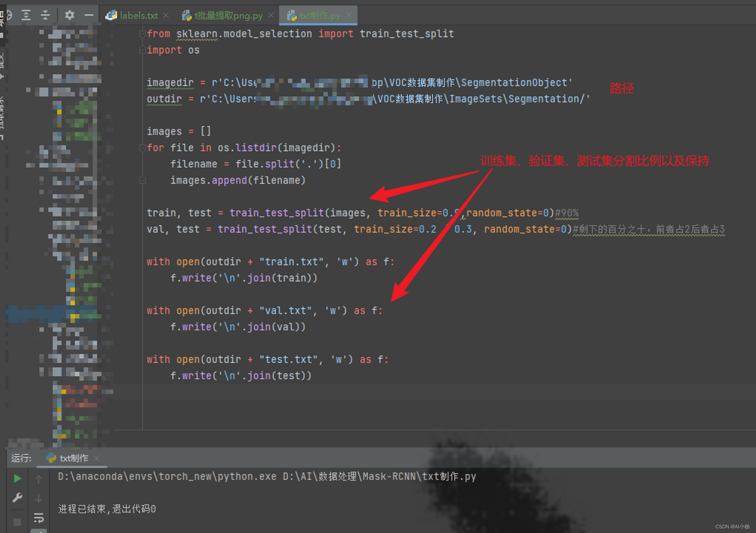
Task: Click the down arrow in run console
Action: click(x=39, y=499)
